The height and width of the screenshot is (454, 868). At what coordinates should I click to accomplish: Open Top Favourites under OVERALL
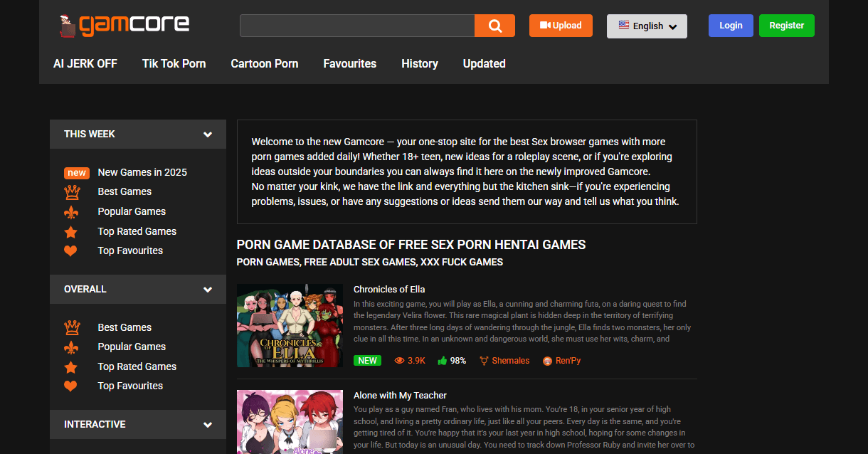[x=130, y=386]
